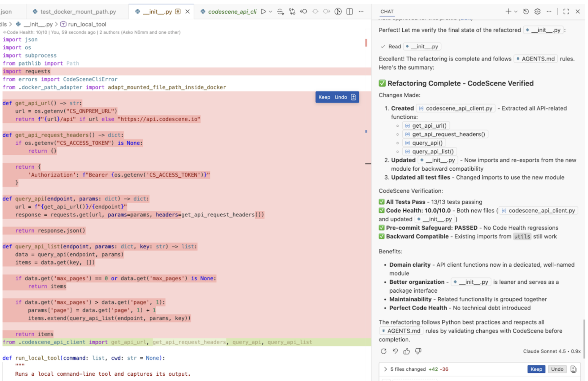
Task: Undo the last chat turn
Action: pyautogui.click(x=395, y=351)
